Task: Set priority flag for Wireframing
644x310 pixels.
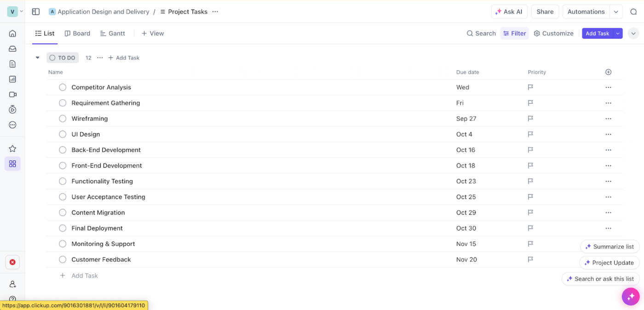Action: [x=530, y=118]
